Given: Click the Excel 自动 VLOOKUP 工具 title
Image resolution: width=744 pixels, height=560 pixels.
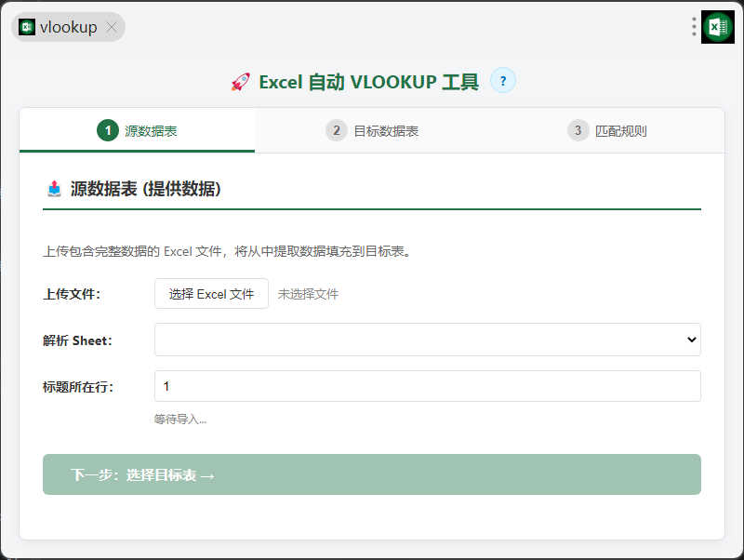Looking at the screenshot, I should tap(368, 82).
